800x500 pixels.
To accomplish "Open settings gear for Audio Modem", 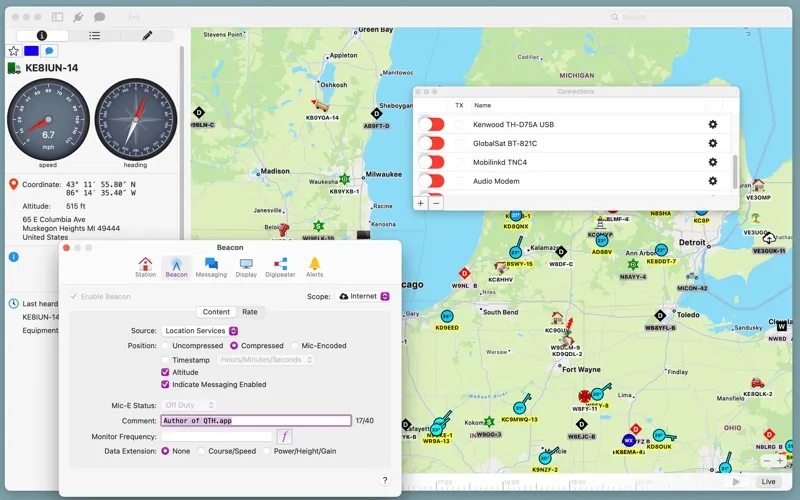I will pos(713,181).
